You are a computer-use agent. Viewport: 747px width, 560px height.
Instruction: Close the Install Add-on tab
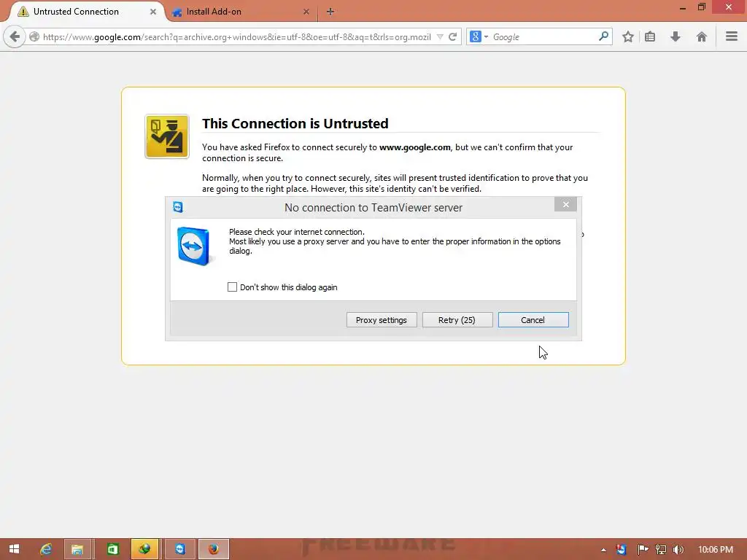(x=306, y=12)
